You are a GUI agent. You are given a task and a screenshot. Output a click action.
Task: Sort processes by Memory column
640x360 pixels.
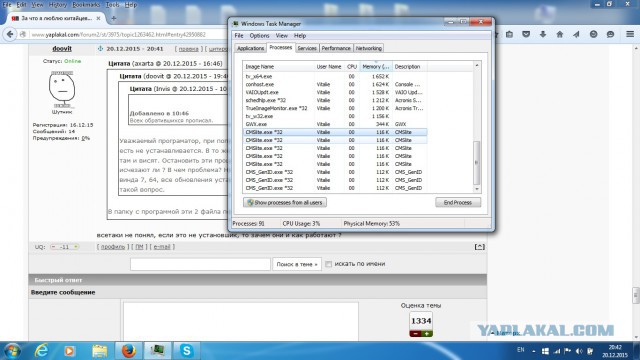click(376, 67)
